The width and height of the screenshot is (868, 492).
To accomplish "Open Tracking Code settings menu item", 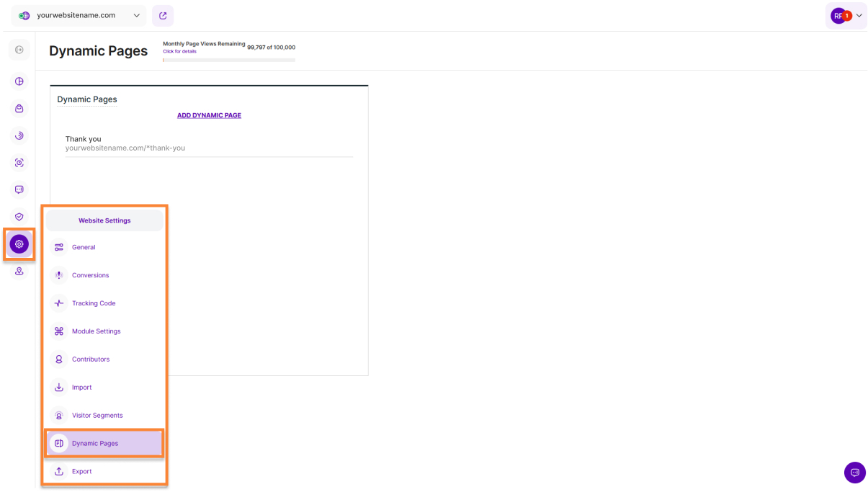I will 94,303.
